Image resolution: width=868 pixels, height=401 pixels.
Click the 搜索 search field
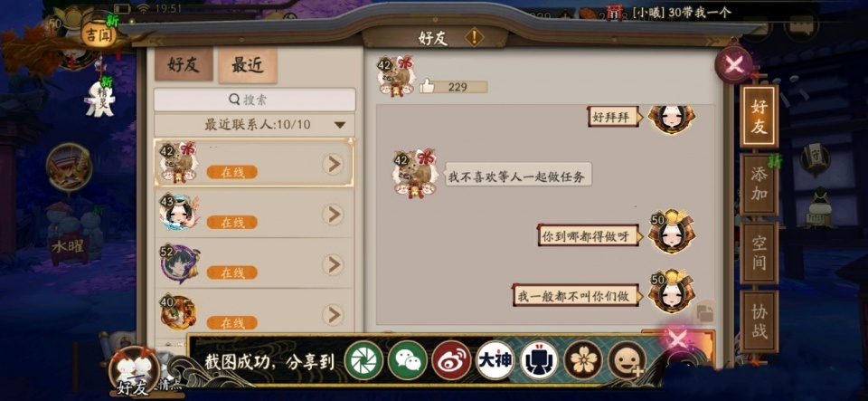255,100
